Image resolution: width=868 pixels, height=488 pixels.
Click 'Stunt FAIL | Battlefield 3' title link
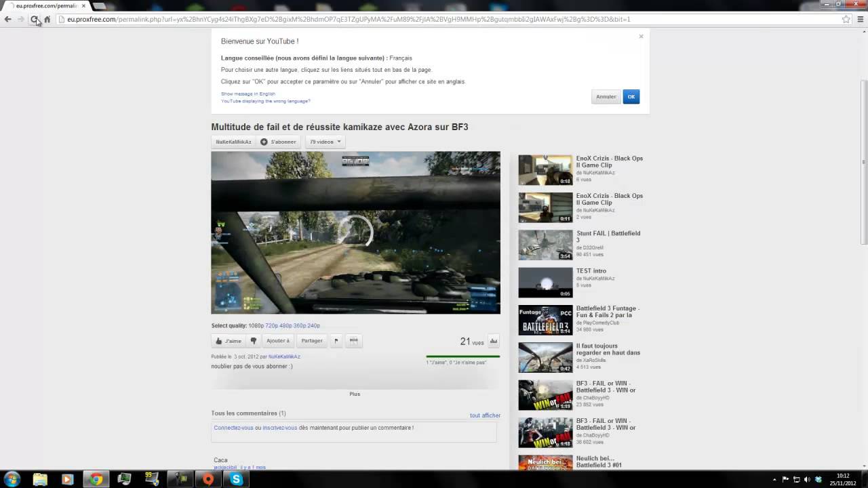tap(608, 237)
